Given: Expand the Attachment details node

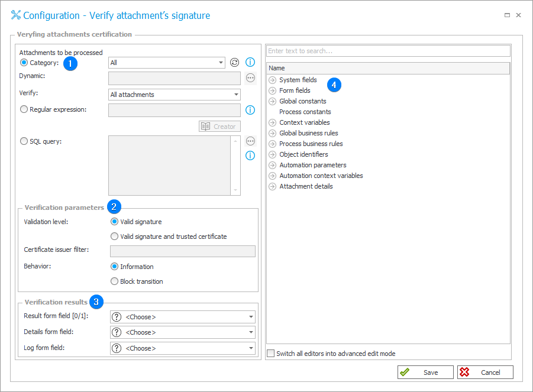Looking at the screenshot, I should 272,186.
